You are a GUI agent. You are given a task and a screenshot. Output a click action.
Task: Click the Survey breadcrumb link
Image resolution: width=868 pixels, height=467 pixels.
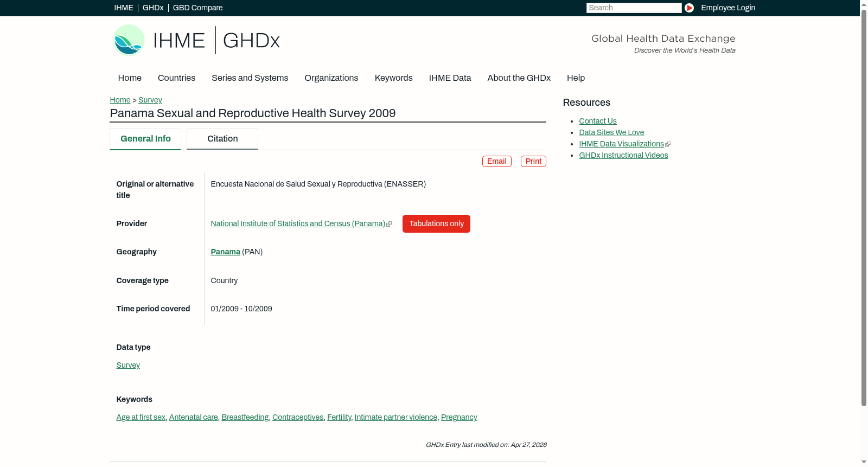click(150, 100)
